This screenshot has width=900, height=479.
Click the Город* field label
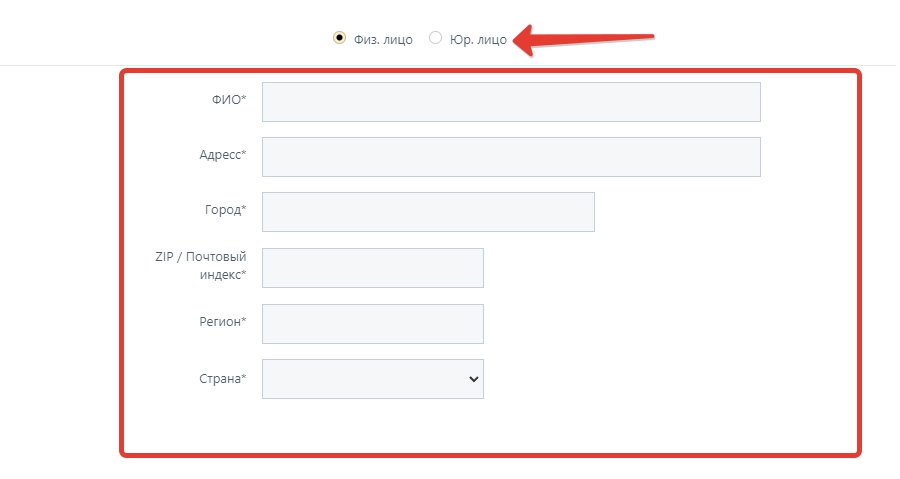point(224,210)
